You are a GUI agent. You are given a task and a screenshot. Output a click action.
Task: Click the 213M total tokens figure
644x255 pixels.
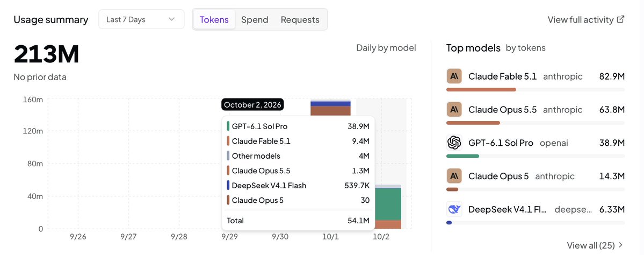click(x=46, y=54)
